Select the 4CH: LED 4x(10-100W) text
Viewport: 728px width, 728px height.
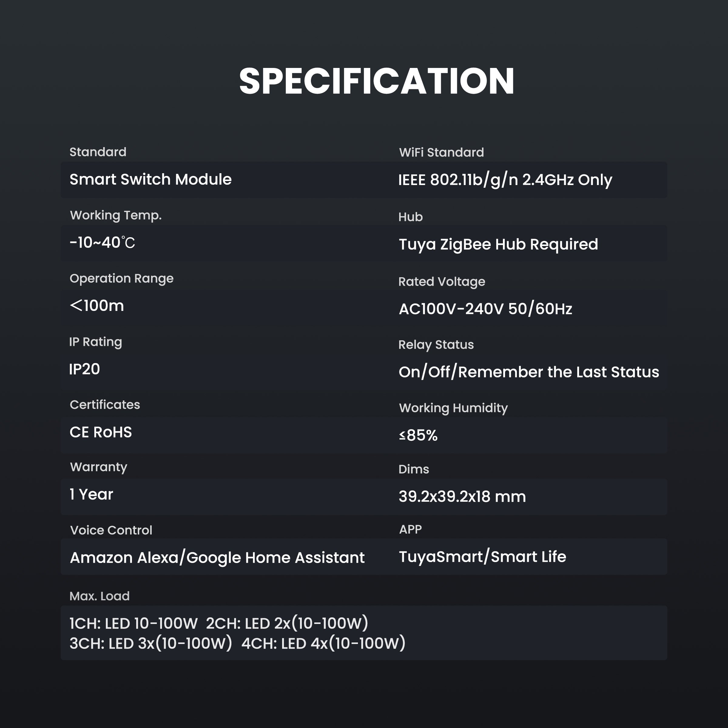pos(323,644)
